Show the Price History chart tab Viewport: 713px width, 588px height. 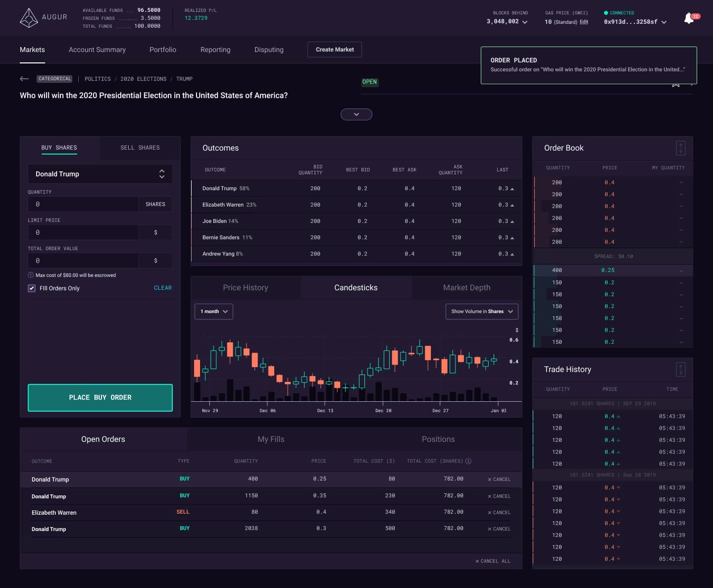(x=246, y=288)
